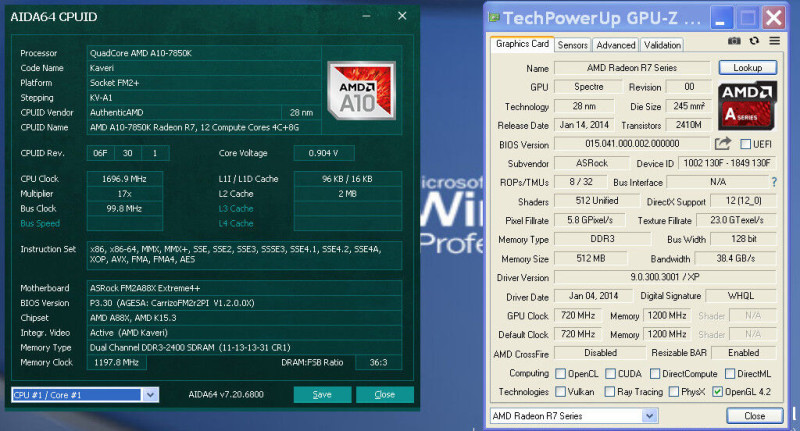Click the AIDA64 v7.20.6800 version text

226,394
